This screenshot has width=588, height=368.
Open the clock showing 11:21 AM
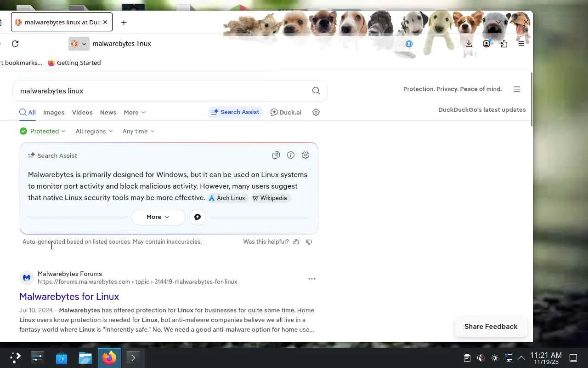[x=546, y=358]
